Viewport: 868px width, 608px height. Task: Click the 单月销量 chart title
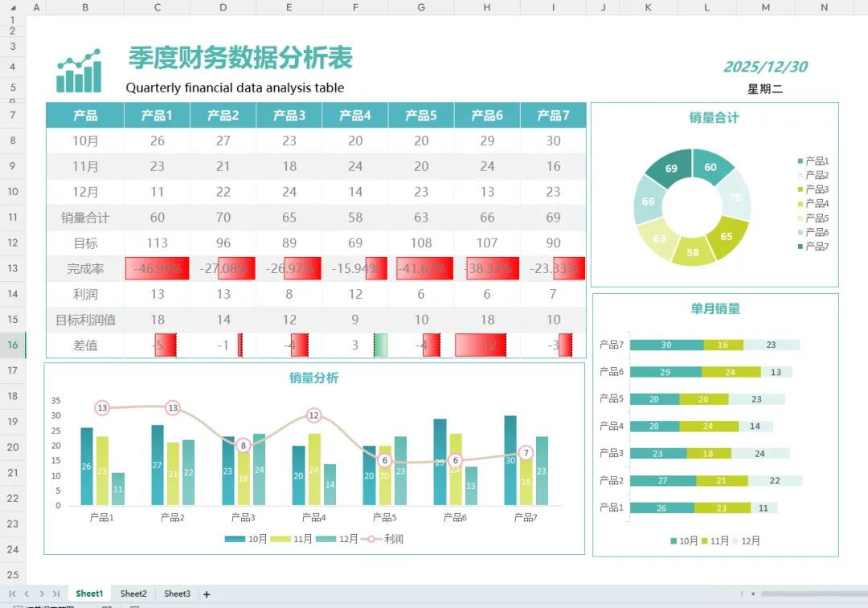tap(715, 308)
